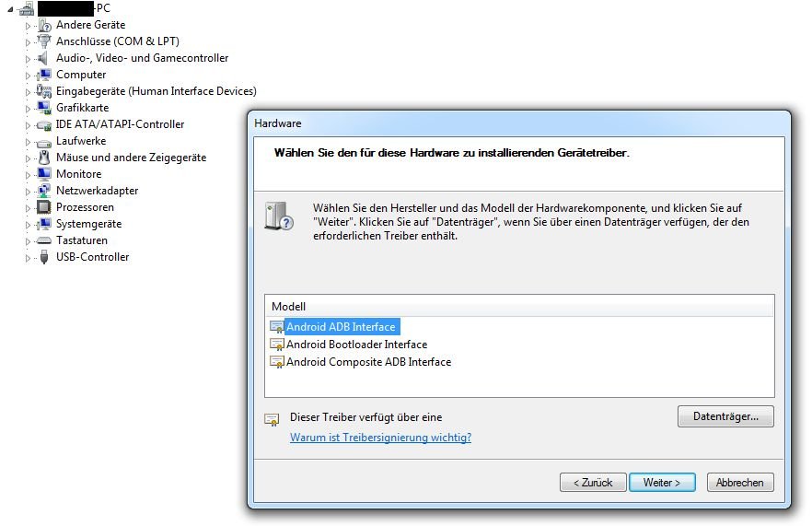The image size is (812, 526).
Task: Click the hardware help icon in dialog
Action: [279, 216]
